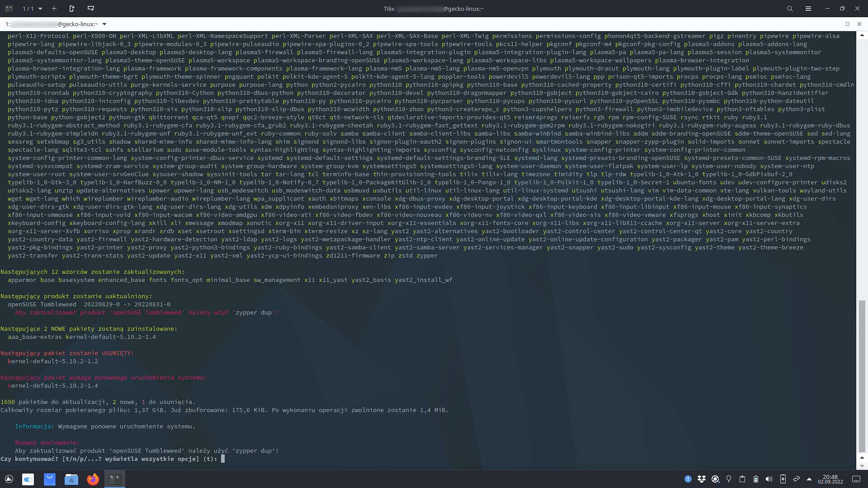This screenshot has height=488, width=868.
Task: Click the 'Informacja:' label
Action: 35,426
